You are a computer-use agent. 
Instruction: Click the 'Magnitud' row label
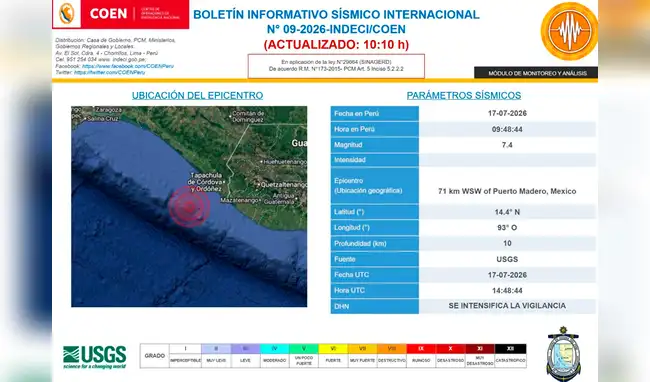click(348, 145)
